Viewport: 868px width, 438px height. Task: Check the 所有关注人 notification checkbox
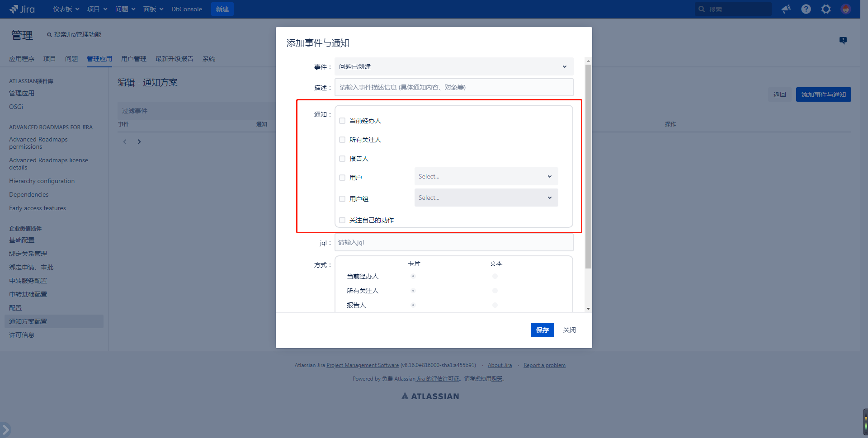(342, 140)
